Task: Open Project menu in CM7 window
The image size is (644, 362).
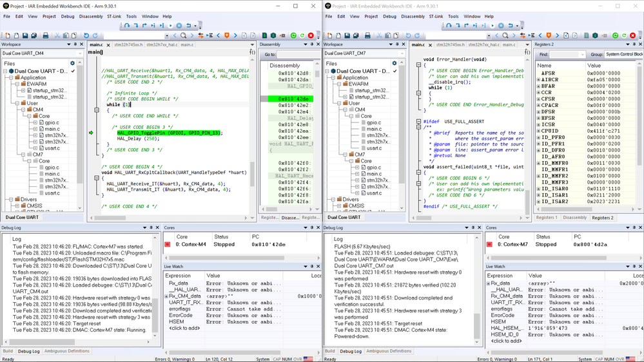Action: 371,16
